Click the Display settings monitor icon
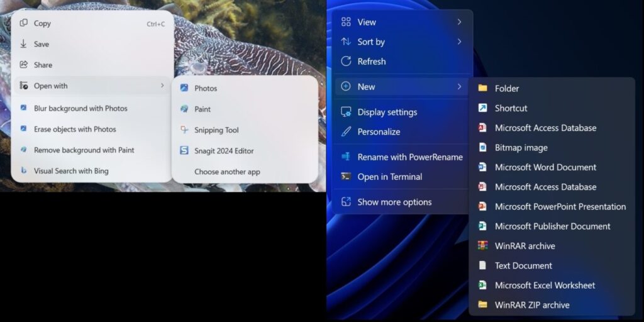Viewport: 644px width, 322px height. (347, 112)
